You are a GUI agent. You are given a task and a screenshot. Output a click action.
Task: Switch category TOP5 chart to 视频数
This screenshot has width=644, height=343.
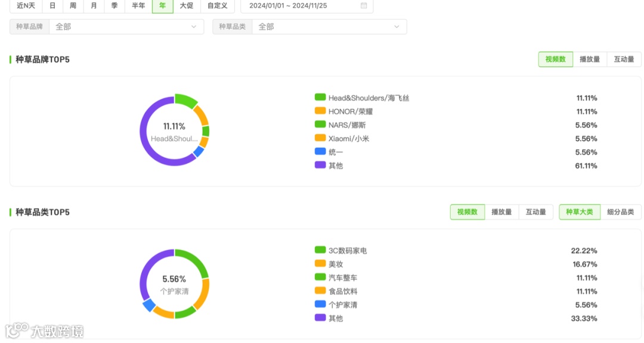click(x=467, y=212)
